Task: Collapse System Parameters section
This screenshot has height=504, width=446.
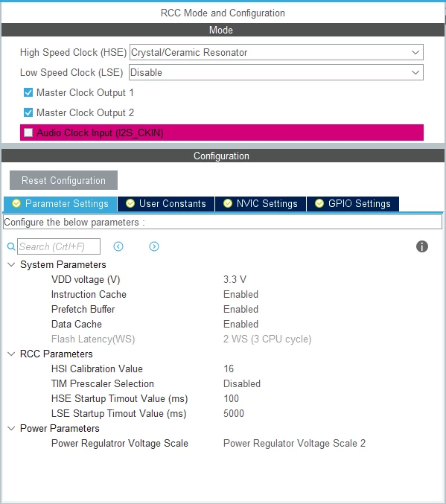Action: (x=11, y=264)
